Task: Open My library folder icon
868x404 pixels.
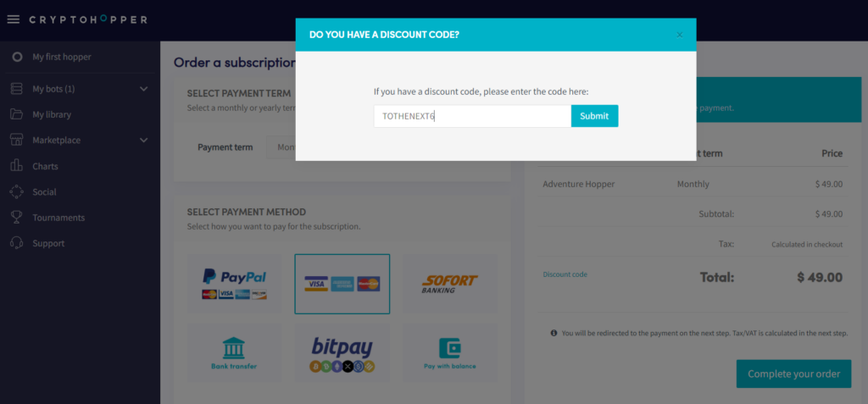Action: [x=17, y=114]
